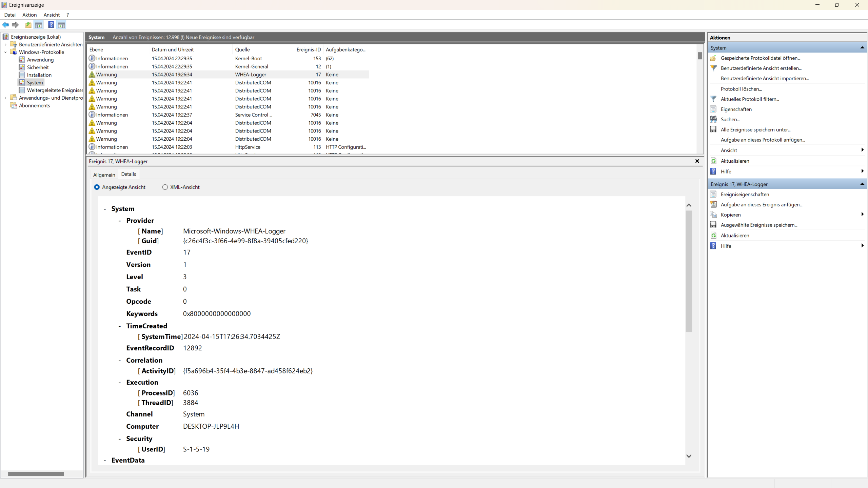Collapse the System actions section header
This screenshot has height=488, width=868.
[862, 48]
